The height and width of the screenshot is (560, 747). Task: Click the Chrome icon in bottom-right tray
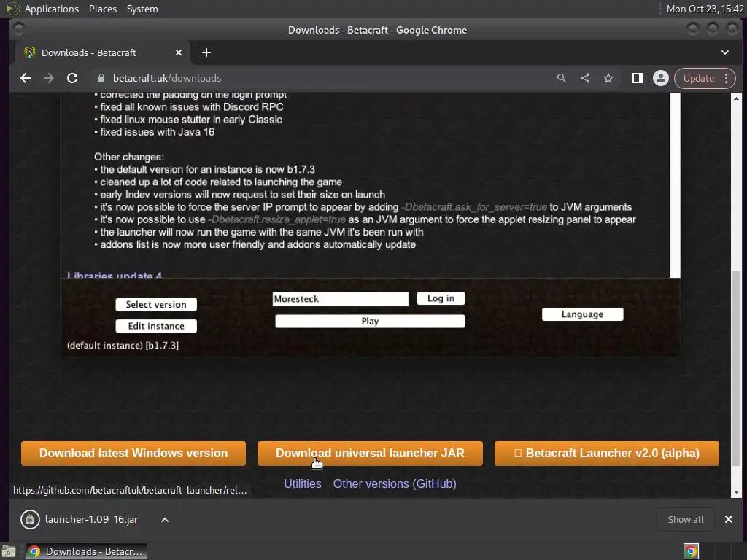pyautogui.click(x=691, y=551)
